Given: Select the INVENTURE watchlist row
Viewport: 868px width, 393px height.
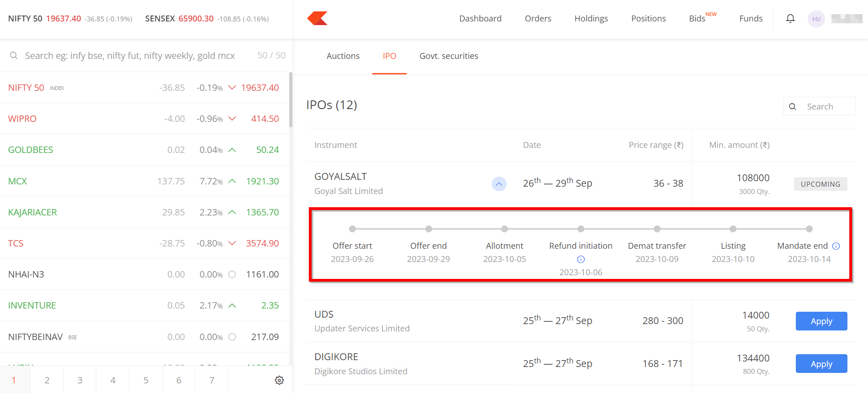Looking at the screenshot, I should pyautogui.click(x=144, y=305).
